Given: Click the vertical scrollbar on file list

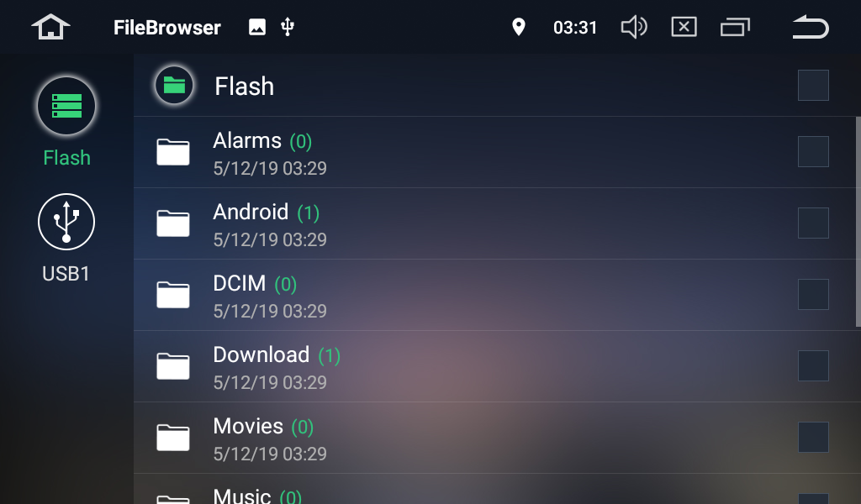Looking at the screenshot, I should pos(858,222).
